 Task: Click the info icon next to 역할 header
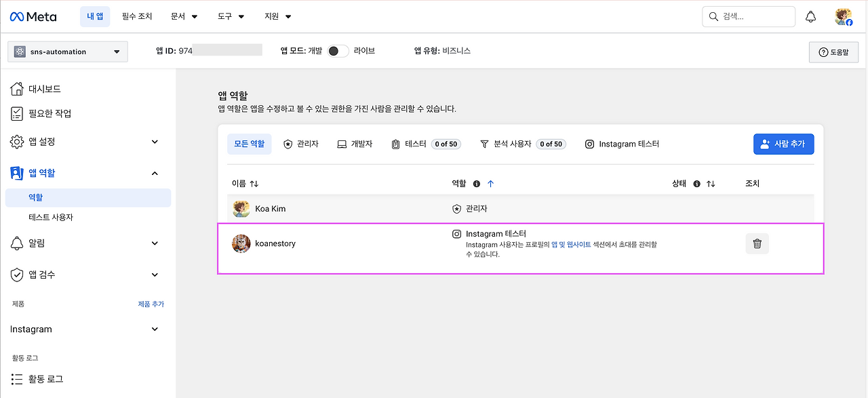tap(477, 184)
